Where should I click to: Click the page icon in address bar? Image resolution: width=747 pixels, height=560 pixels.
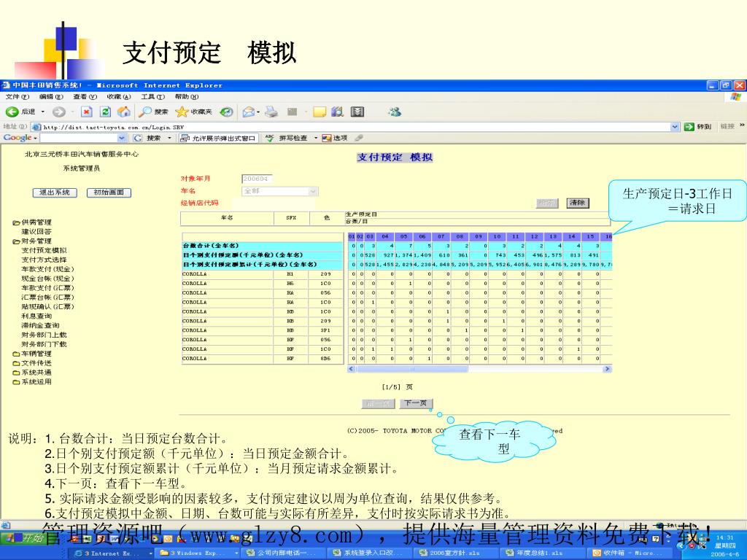pyautogui.click(x=36, y=127)
